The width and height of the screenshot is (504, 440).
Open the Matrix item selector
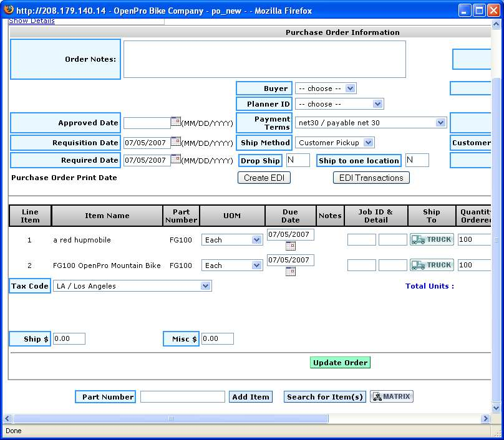tap(392, 397)
